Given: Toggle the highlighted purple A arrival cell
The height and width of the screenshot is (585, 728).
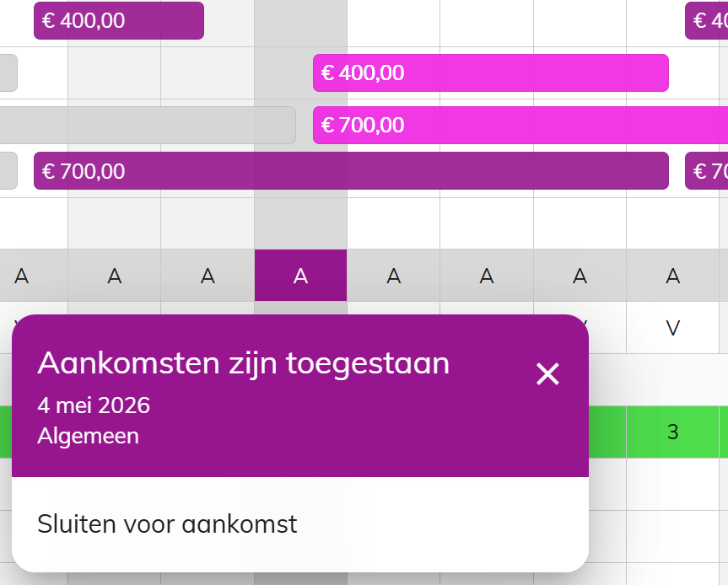Looking at the screenshot, I should 301,276.
